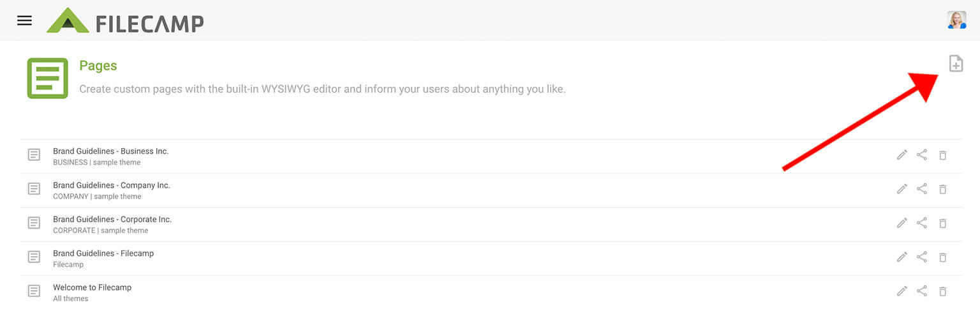Click the add new page icon
This screenshot has width=980, height=318.
pos(955,63)
